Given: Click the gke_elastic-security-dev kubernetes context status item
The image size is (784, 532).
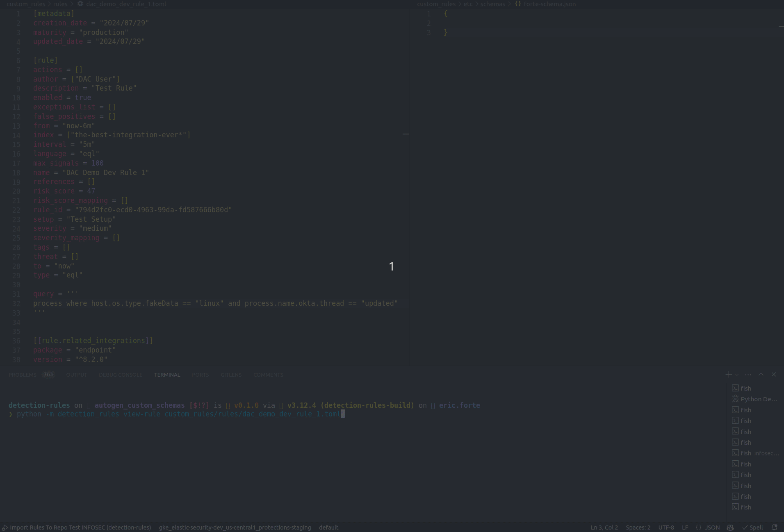Looking at the screenshot, I should [x=235, y=527].
